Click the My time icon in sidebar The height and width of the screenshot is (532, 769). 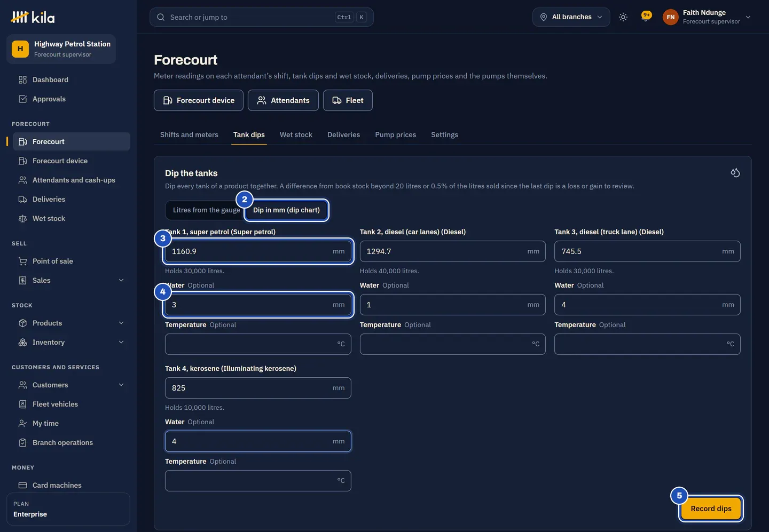coord(22,424)
